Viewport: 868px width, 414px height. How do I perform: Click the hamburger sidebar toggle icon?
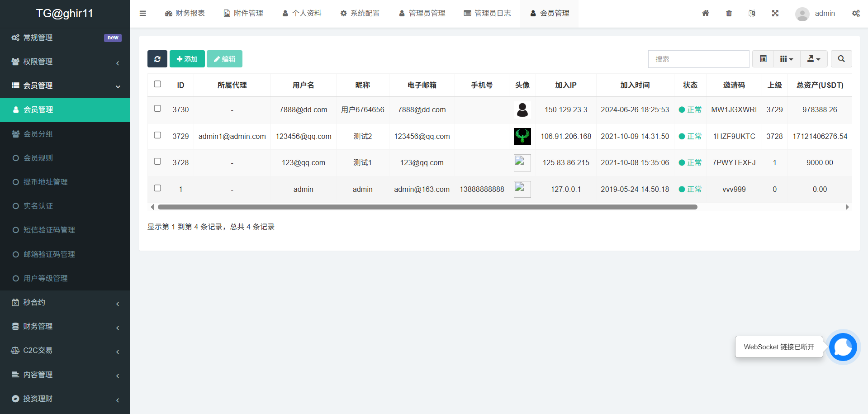143,14
